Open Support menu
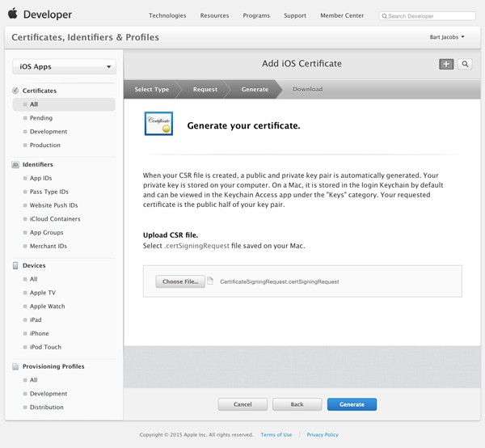The image size is (485, 448). 295,15
